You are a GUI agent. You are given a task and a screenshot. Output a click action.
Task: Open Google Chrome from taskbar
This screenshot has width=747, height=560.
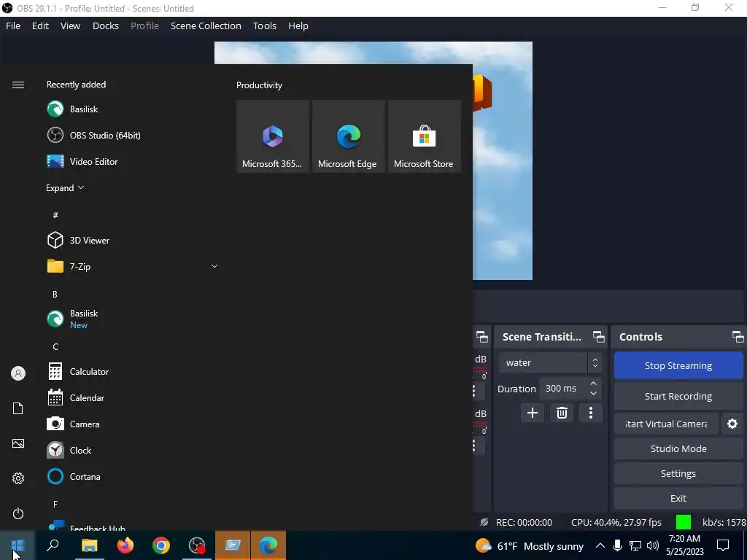(161, 545)
